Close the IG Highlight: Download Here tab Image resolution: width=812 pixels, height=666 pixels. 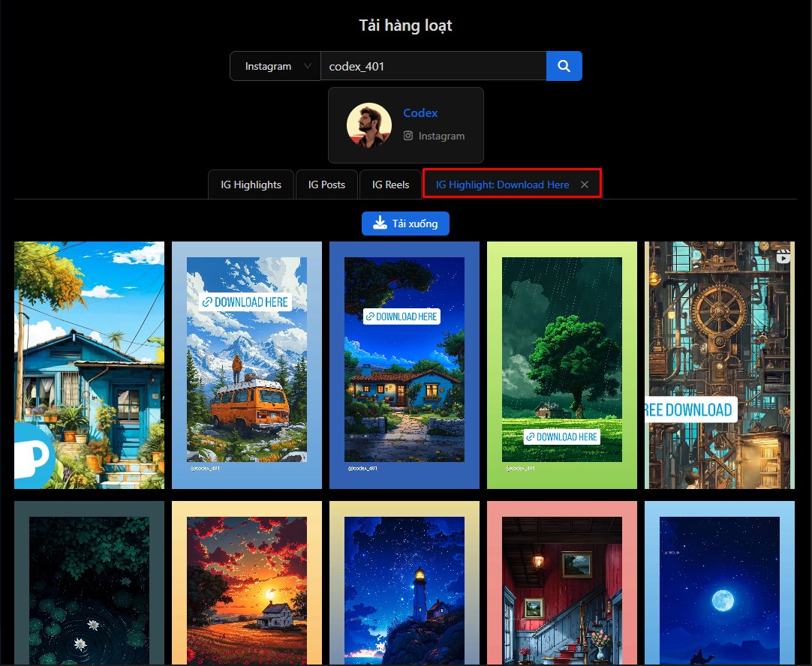click(584, 184)
